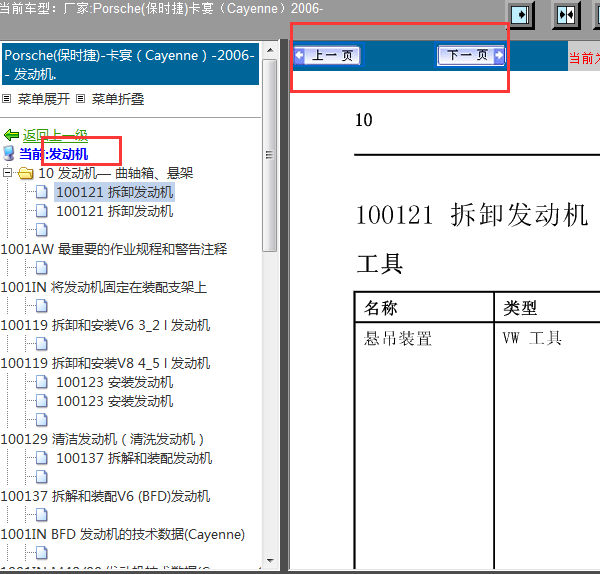Click the 名称 table header cell
This screenshot has width=600, height=574.
tap(424, 307)
